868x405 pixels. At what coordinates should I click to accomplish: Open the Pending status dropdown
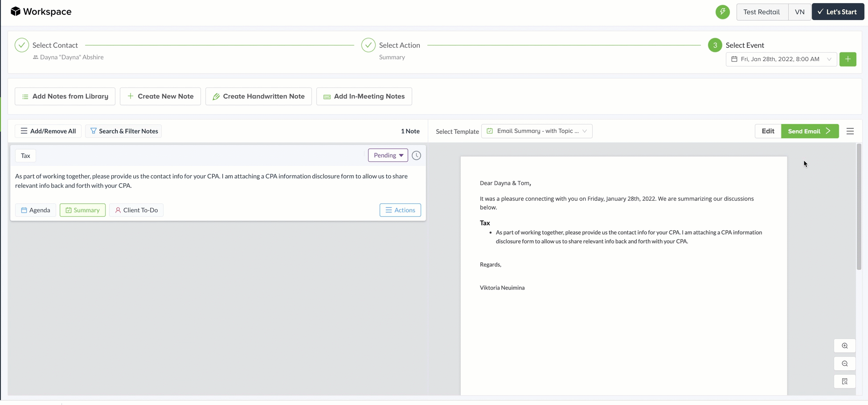coord(388,155)
